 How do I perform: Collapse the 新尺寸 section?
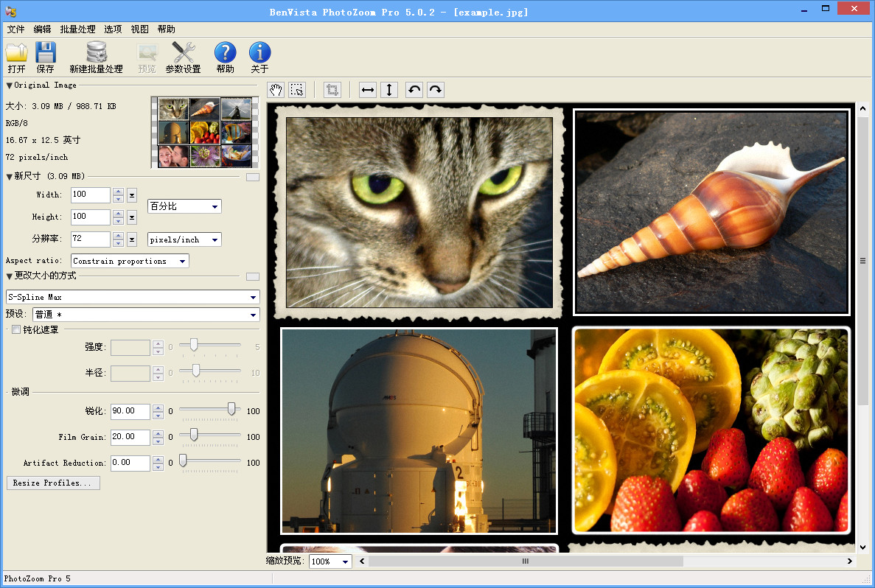9,176
